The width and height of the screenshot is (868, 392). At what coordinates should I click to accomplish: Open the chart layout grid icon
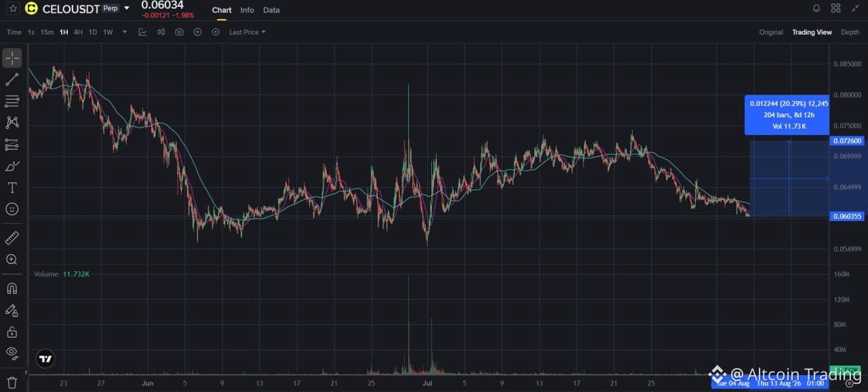tap(835, 8)
